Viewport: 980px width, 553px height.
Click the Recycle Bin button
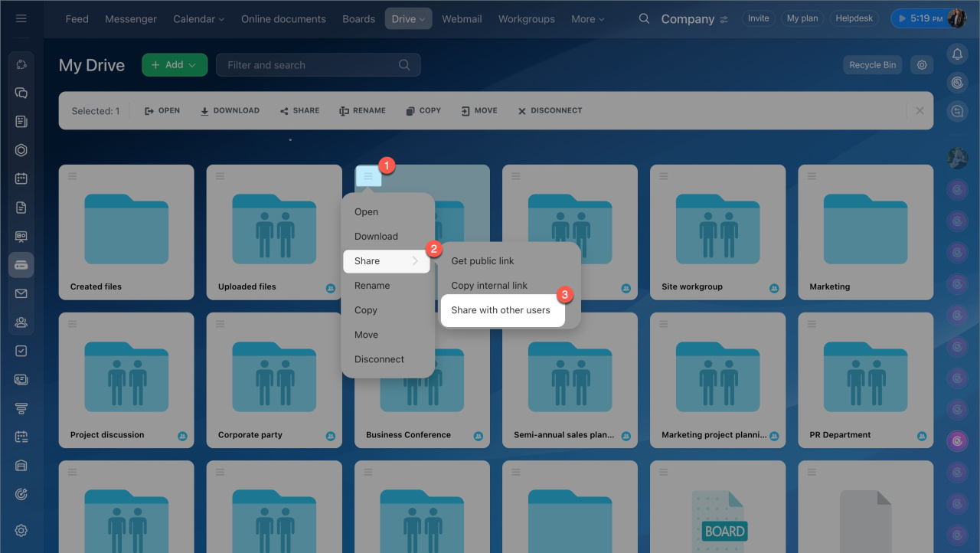(872, 65)
